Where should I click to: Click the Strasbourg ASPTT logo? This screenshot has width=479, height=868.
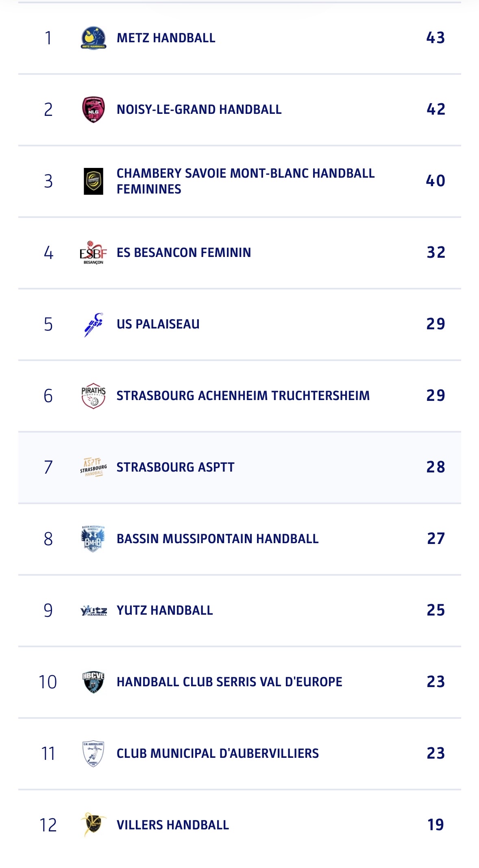tap(94, 468)
